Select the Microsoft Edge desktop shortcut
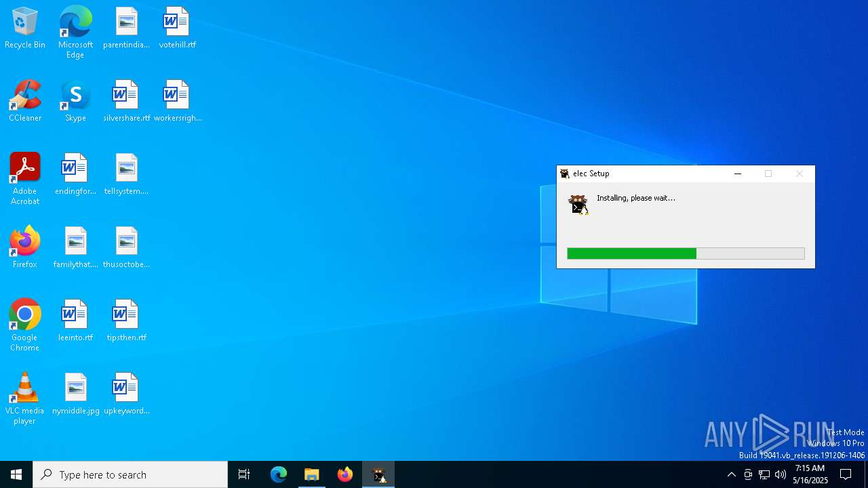868x488 pixels. coord(75,33)
